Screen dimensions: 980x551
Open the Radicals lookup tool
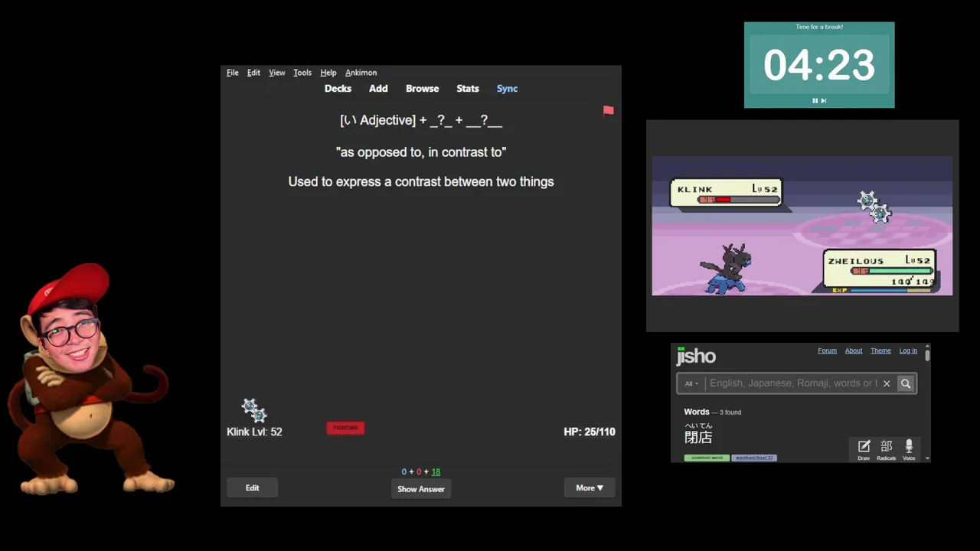(886, 449)
